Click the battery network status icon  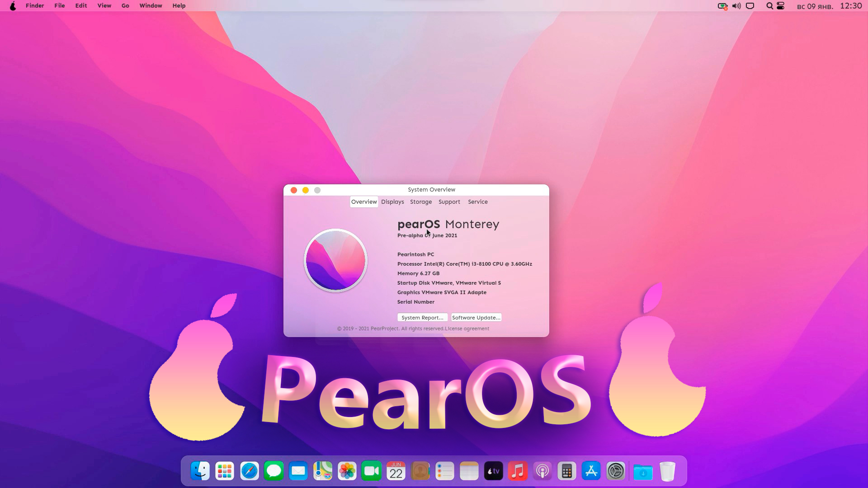click(722, 6)
